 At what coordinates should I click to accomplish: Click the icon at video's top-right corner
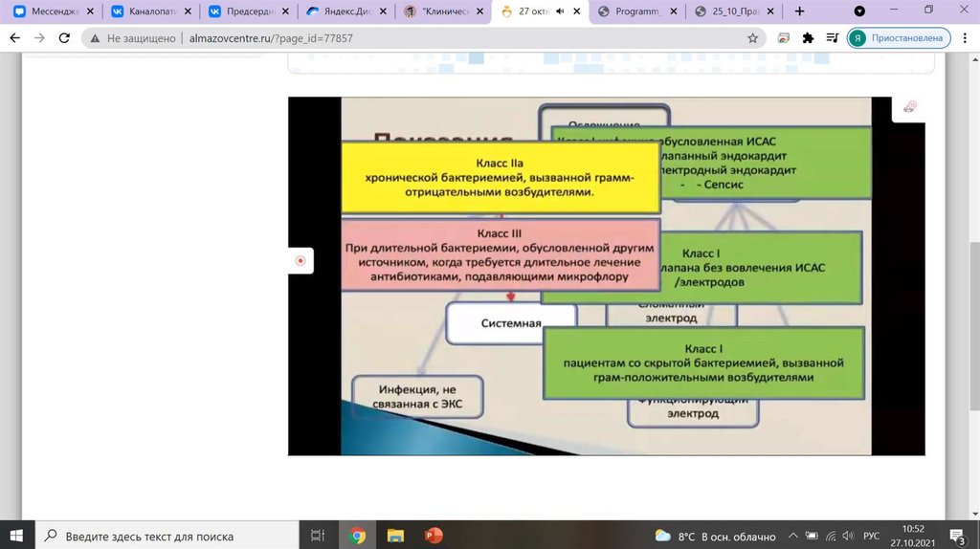click(909, 107)
